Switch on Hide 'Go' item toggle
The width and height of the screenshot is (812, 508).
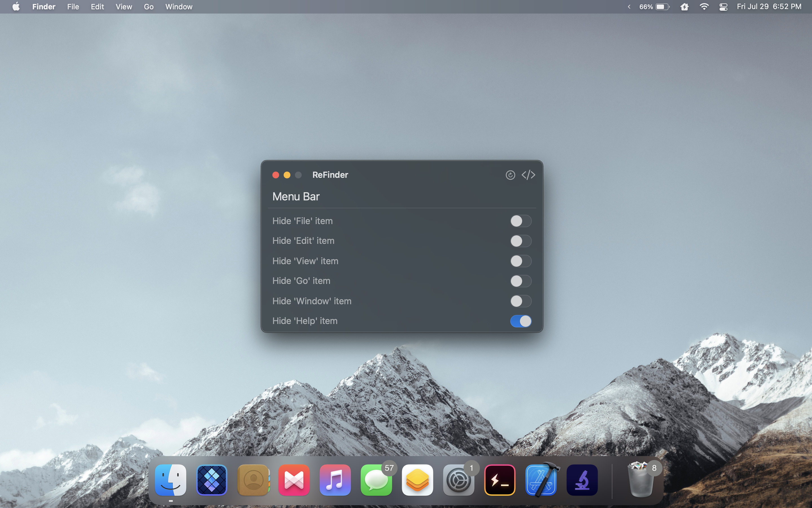pyautogui.click(x=520, y=281)
